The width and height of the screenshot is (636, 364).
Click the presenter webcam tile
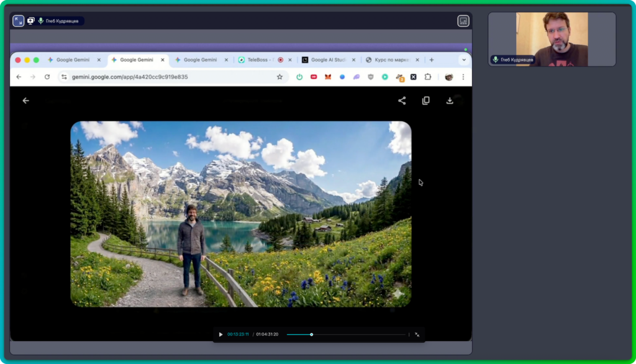552,39
